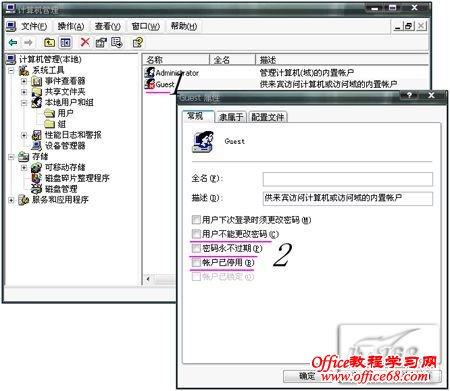Click the Up one level folder icon
This screenshot has width=450, height=391.
tap(50, 42)
